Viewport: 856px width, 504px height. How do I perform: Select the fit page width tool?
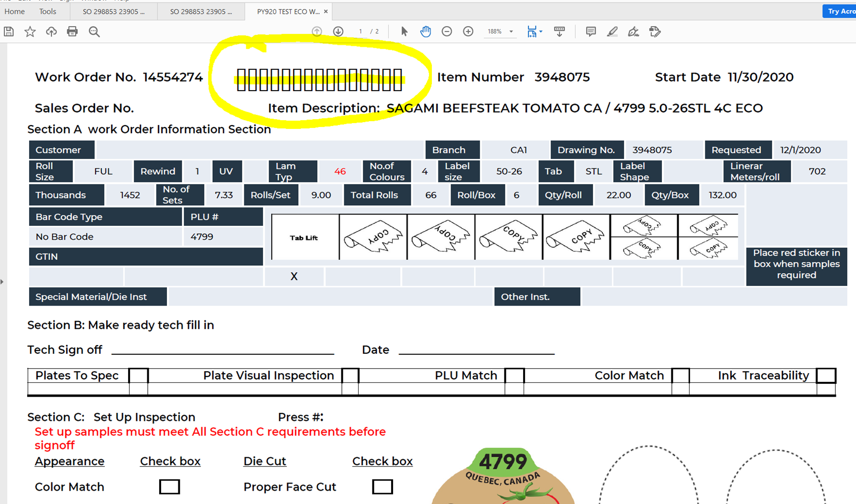click(x=532, y=31)
